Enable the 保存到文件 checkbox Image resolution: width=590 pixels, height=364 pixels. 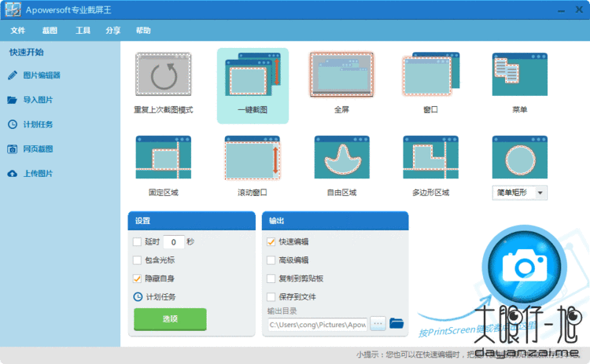271,297
